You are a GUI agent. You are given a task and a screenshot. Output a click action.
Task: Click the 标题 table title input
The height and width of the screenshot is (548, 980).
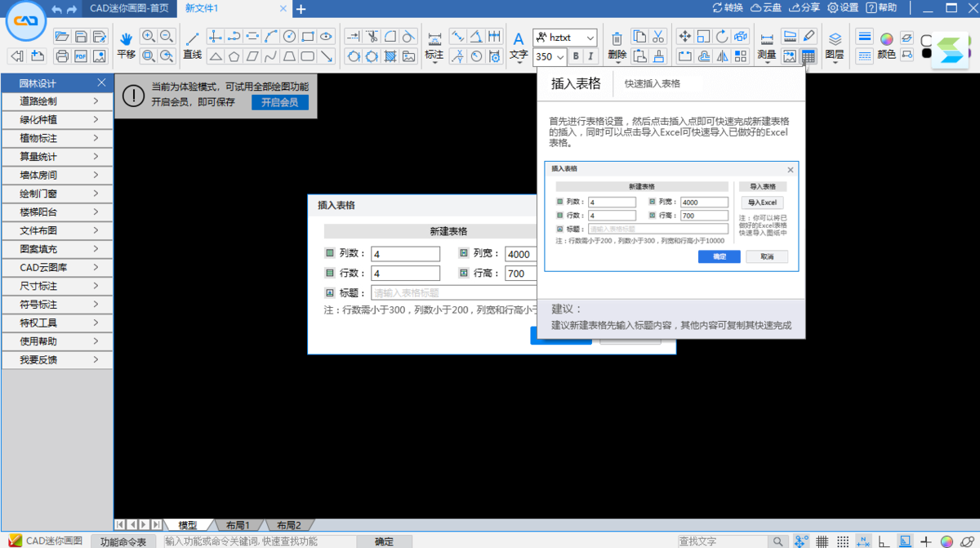[453, 292]
